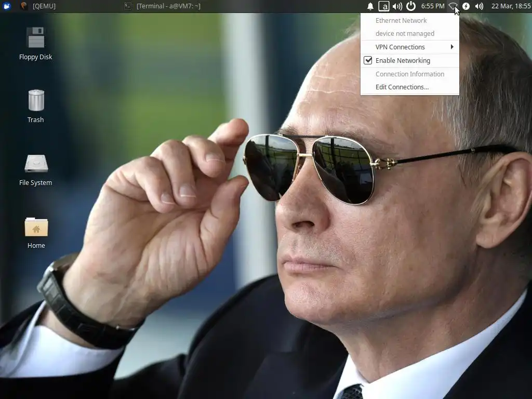This screenshot has width=532, height=399.
Task: Open the volume icon beside the keyboard indicator
Action: (397, 6)
